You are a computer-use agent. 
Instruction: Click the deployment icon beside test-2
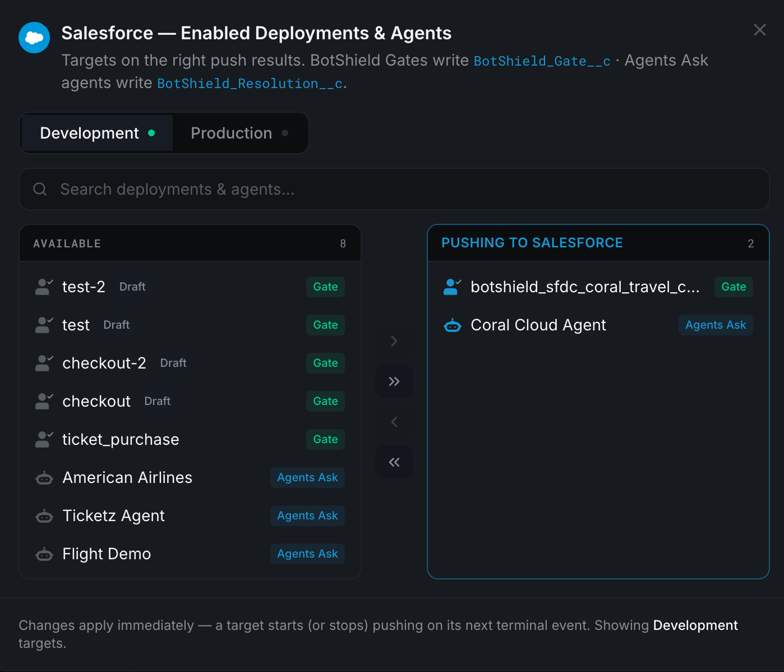point(44,287)
